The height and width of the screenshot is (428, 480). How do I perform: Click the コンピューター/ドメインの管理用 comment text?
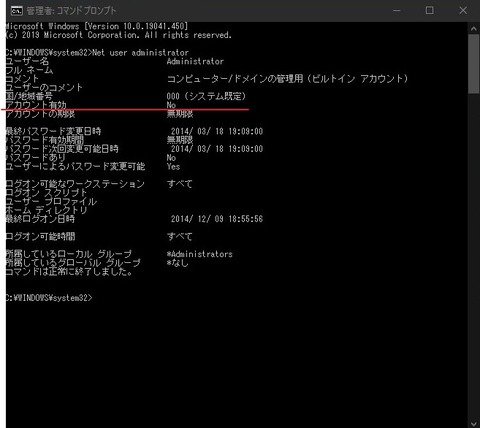point(287,79)
